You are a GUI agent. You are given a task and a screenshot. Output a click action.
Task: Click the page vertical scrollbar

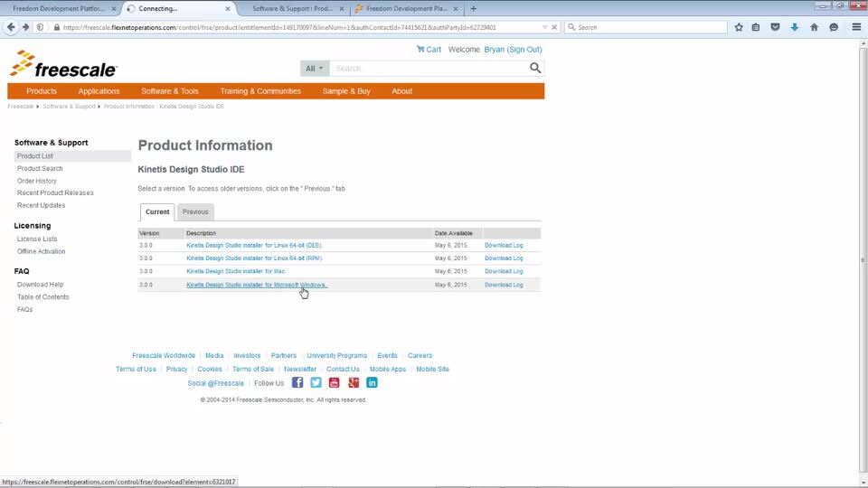coord(863,260)
